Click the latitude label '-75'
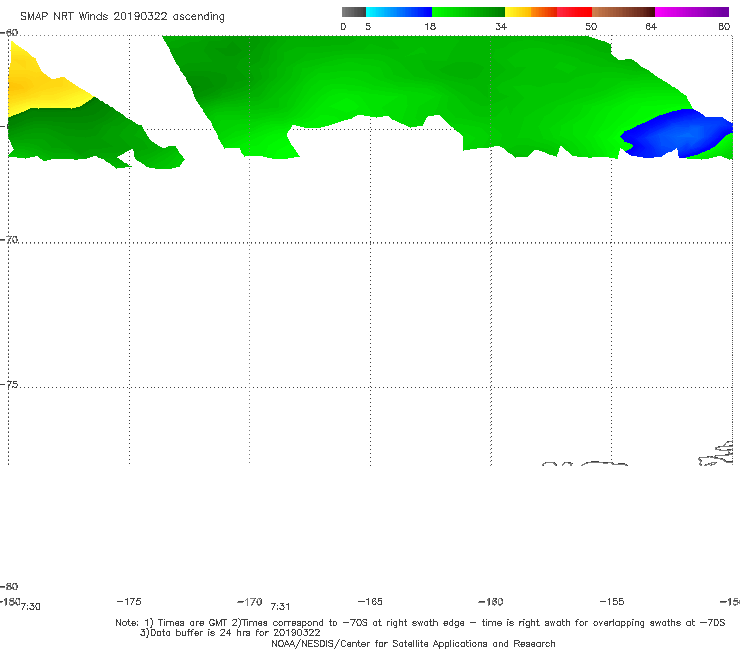Screen dimensions: 740x650 [x=9, y=385]
